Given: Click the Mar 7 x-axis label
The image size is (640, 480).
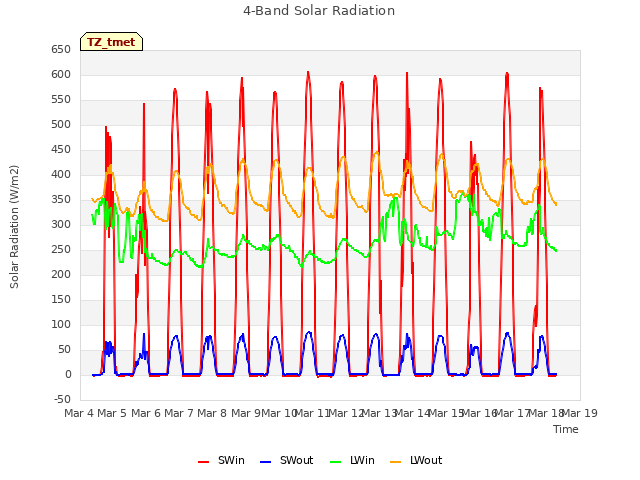Looking at the screenshot, I should [179, 413].
